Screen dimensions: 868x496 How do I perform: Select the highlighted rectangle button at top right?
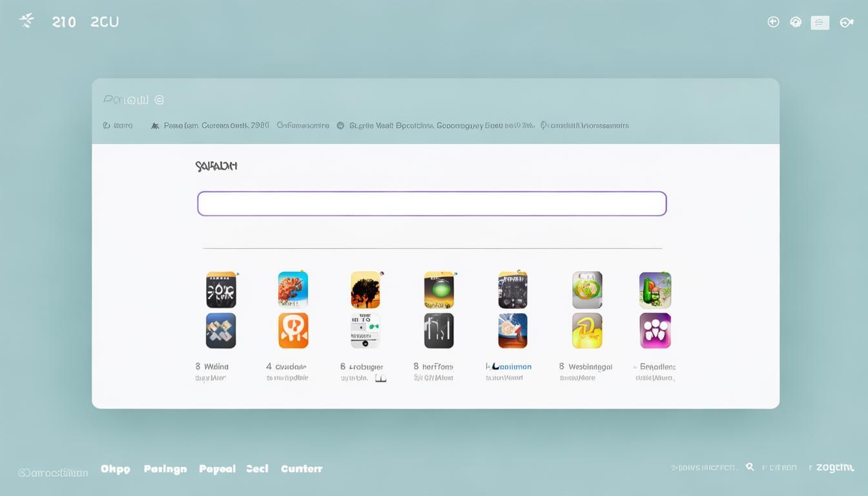(820, 23)
